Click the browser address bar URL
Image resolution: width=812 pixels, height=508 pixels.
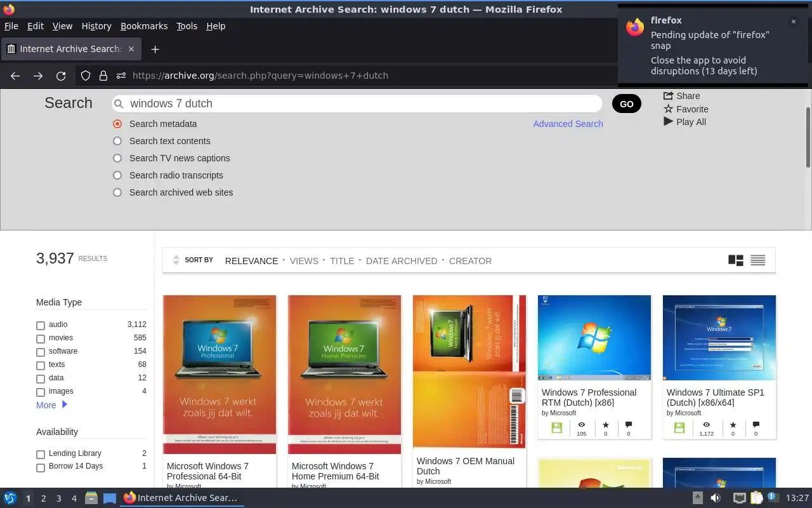tap(260, 76)
